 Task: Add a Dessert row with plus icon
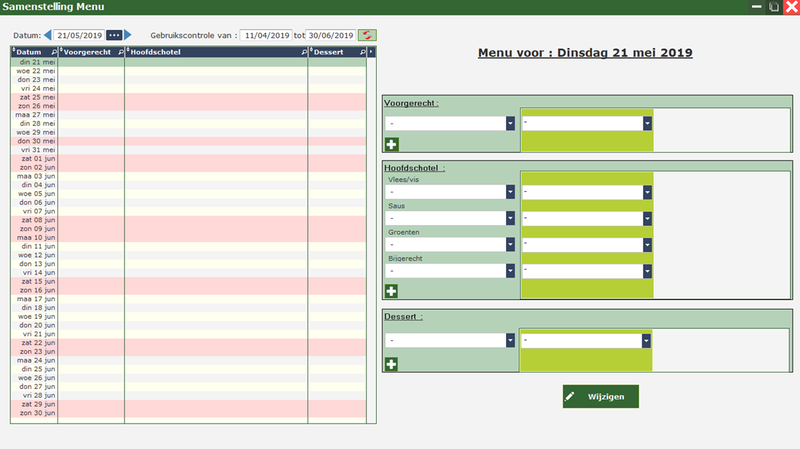coord(391,364)
